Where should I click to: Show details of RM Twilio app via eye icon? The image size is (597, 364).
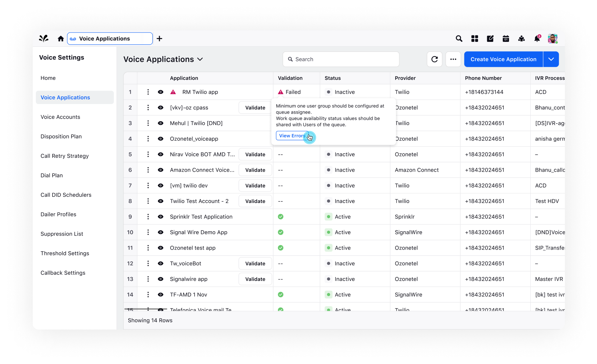pyautogui.click(x=160, y=92)
